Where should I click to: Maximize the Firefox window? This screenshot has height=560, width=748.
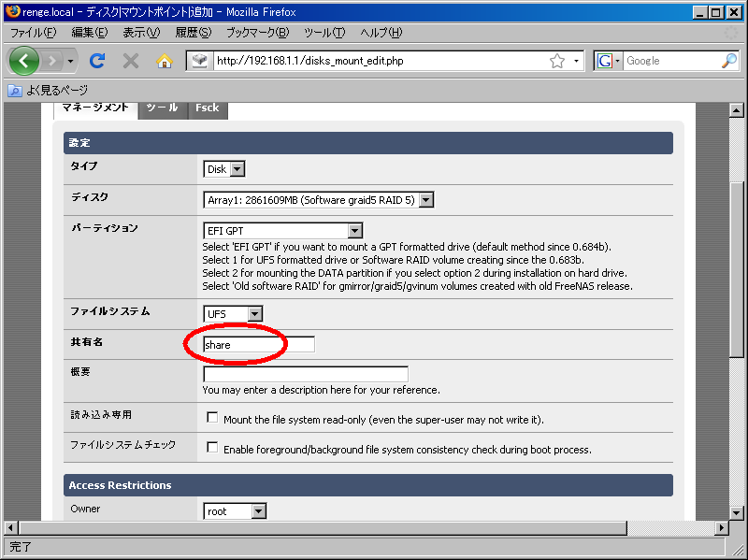coord(716,12)
